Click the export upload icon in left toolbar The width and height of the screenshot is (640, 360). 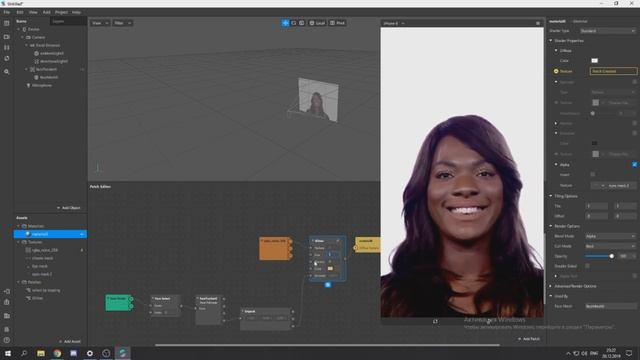[7, 302]
